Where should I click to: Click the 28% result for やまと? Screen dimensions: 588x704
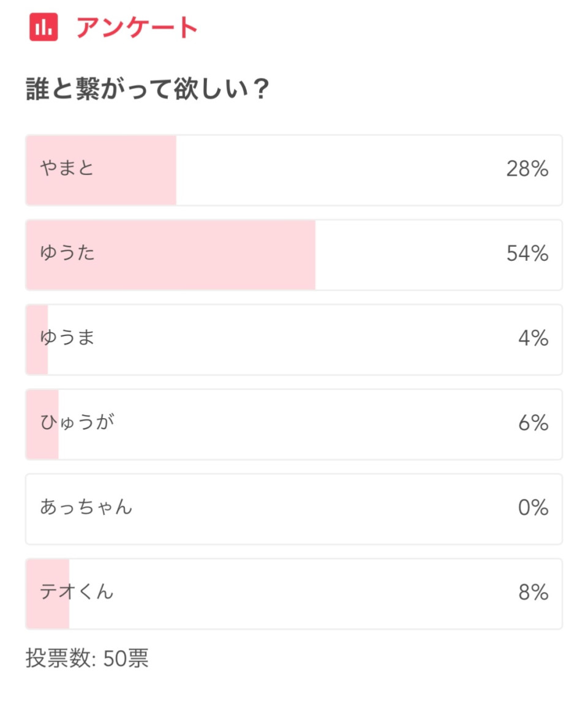point(527,169)
